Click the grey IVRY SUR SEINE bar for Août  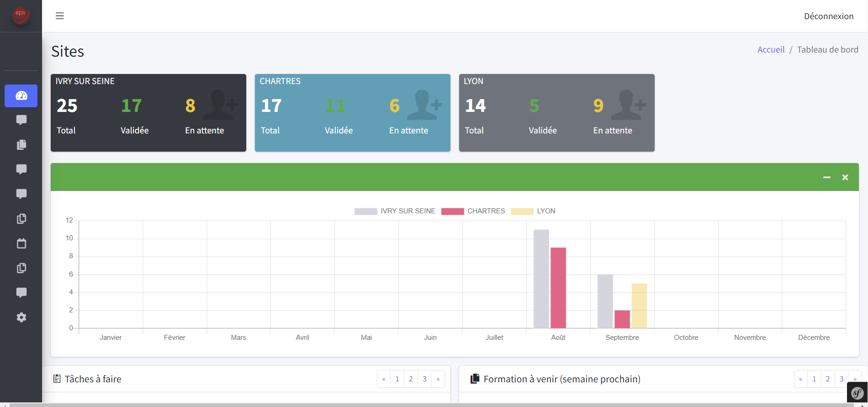pos(541,279)
